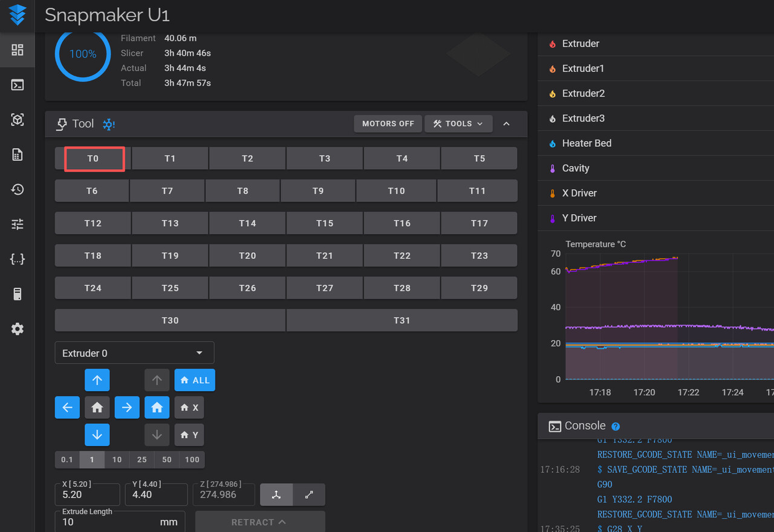The image size is (774, 532).
Task: Select tool T9
Action: 318,190
